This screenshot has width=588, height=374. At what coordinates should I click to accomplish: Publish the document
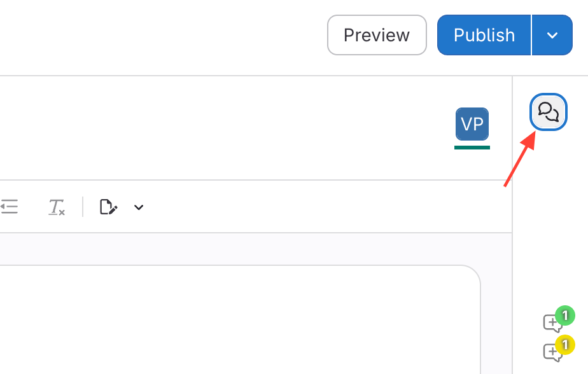click(x=484, y=35)
